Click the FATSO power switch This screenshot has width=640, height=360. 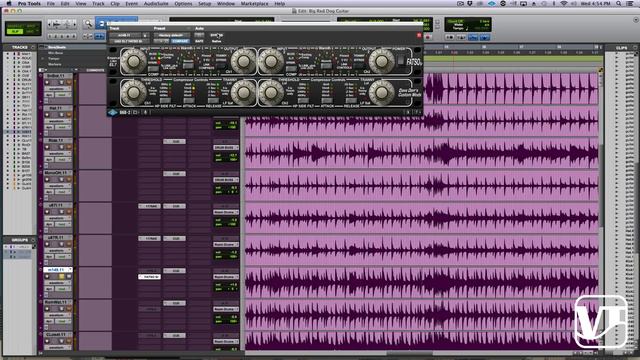pyautogui.click(x=401, y=60)
